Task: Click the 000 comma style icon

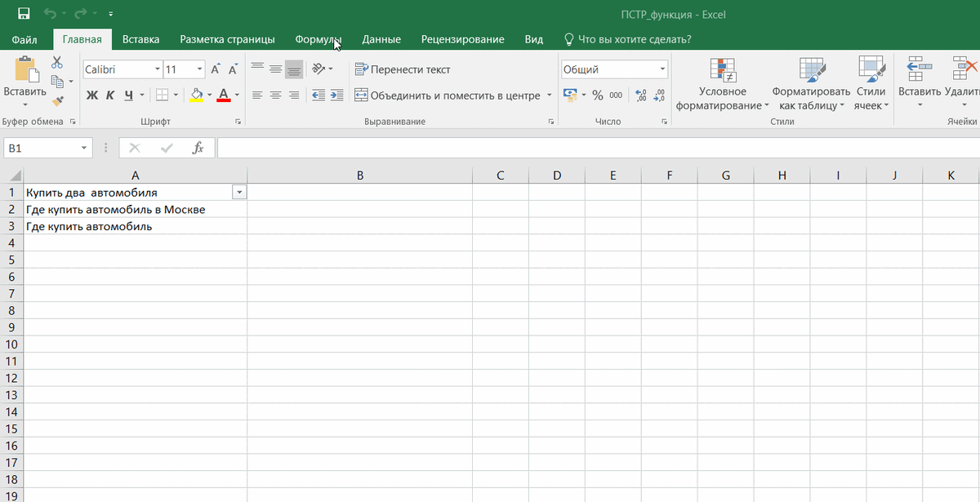Action: (616, 96)
